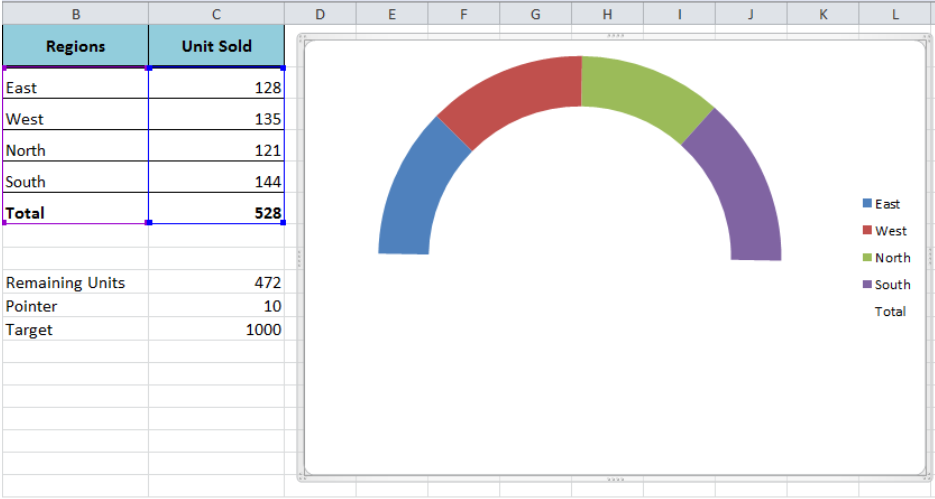Click the chart's bottom-edge resize handle
This screenshot has width=935, height=499.
pos(615,479)
